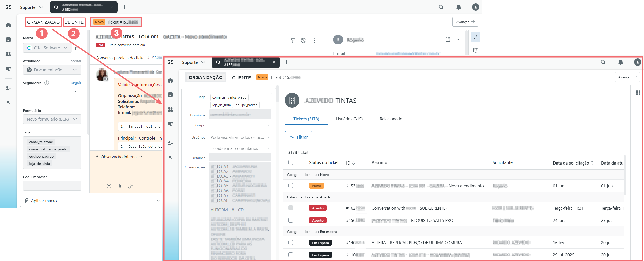Check the Em Espera ticket #116 checkbox
The height and width of the screenshot is (261, 644).
[291, 255]
